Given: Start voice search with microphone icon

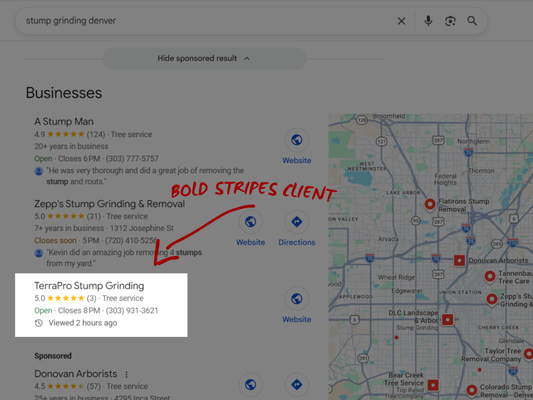Looking at the screenshot, I should coord(428,21).
